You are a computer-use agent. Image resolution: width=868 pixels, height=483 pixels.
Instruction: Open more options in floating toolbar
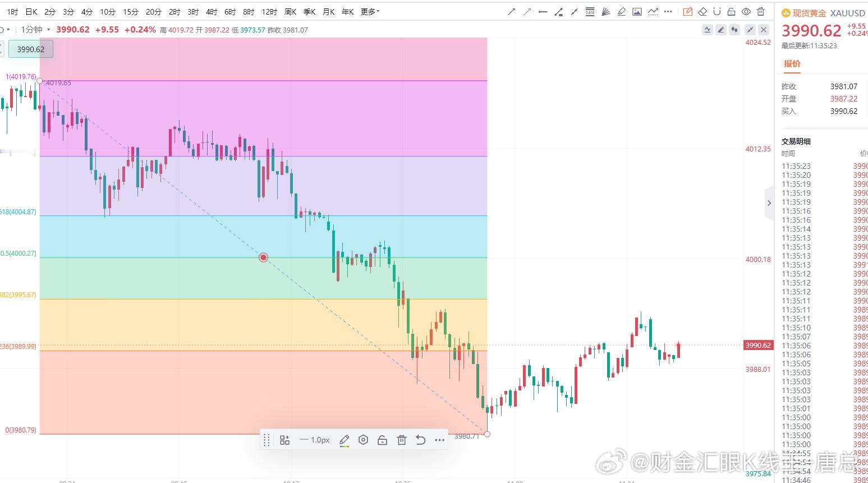(x=439, y=440)
